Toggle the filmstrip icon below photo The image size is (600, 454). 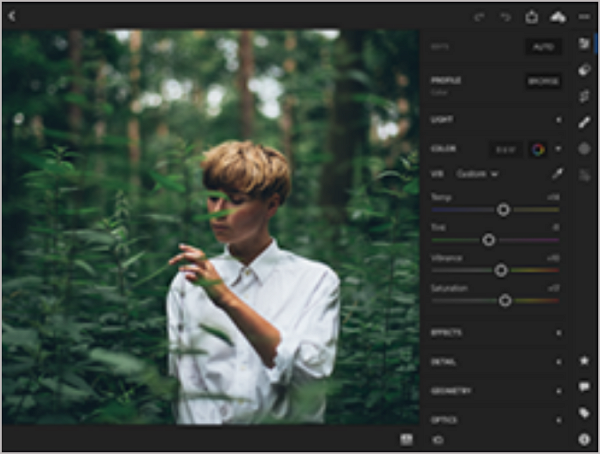coord(406,439)
